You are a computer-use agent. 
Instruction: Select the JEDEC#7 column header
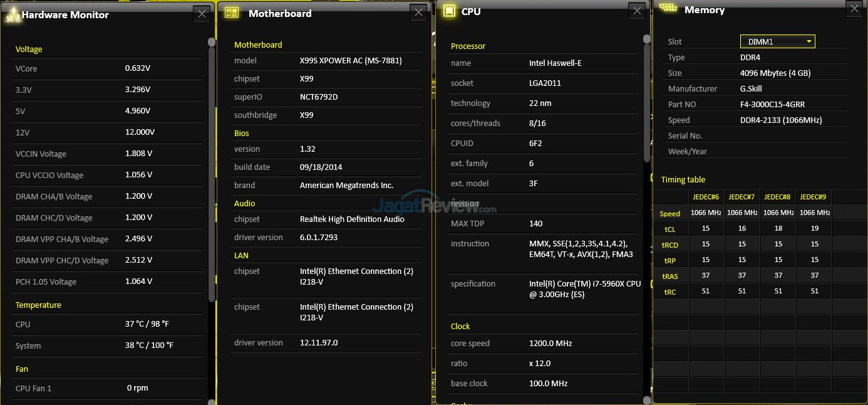pyautogui.click(x=741, y=196)
